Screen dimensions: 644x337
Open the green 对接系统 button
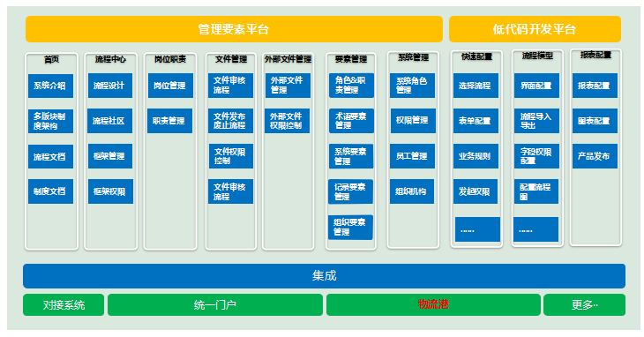coord(64,305)
